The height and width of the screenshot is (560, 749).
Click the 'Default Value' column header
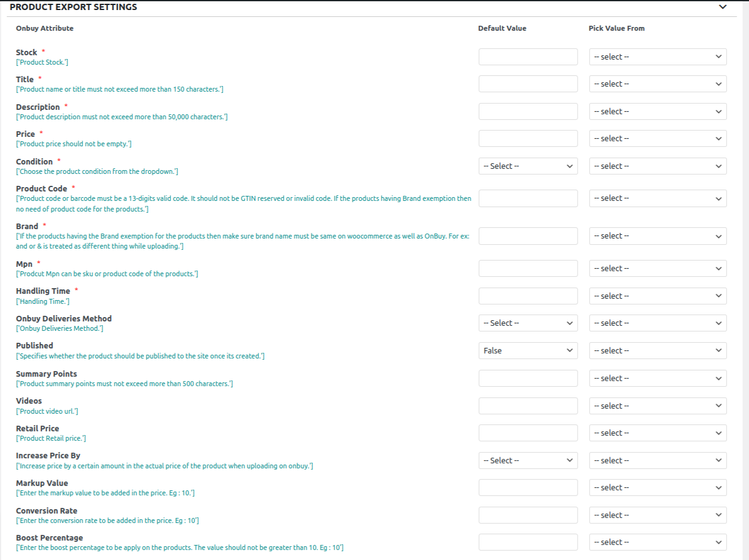pyautogui.click(x=502, y=28)
